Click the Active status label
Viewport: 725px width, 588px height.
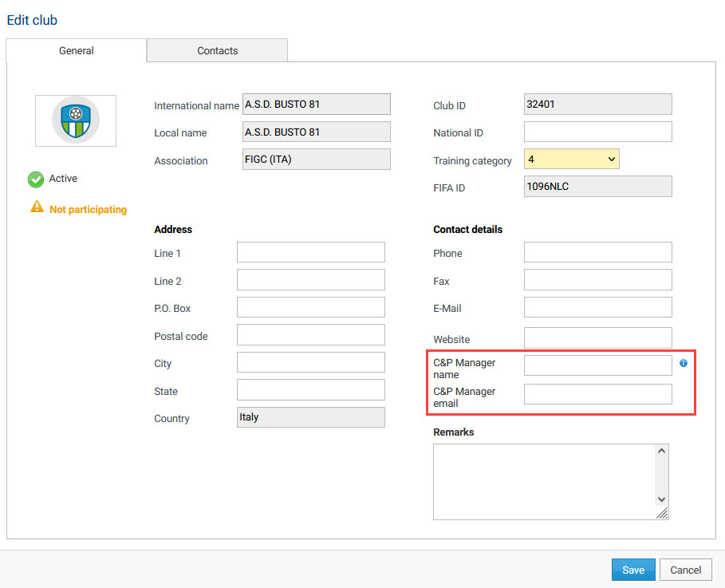tap(63, 179)
